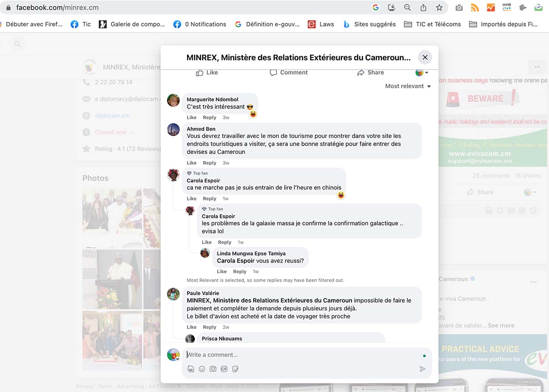Open the TIC et Télécoms bookmark folder
The height and width of the screenshot is (392, 549).
click(x=432, y=24)
